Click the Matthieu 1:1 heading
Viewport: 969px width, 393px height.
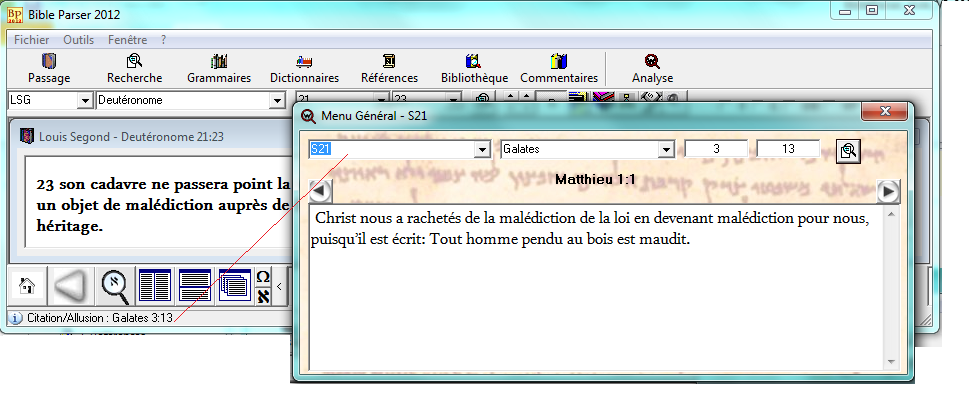click(x=595, y=180)
